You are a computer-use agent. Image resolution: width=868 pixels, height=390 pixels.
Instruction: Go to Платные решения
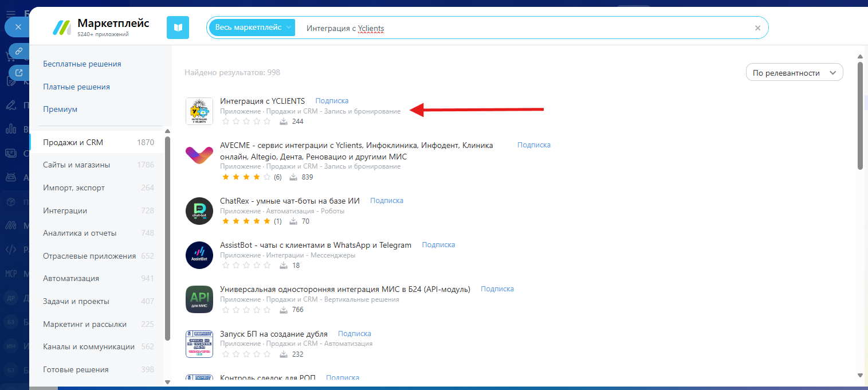coord(76,87)
